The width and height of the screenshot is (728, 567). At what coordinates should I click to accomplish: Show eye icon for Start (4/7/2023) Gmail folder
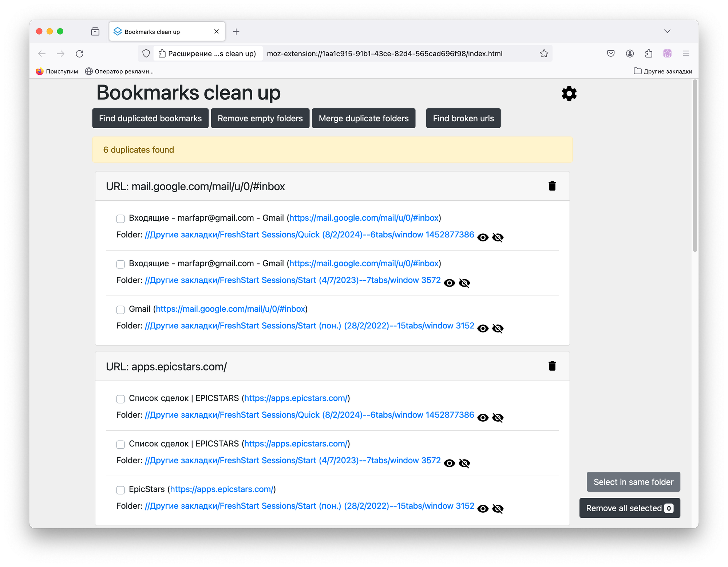click(x=449, y=283)
